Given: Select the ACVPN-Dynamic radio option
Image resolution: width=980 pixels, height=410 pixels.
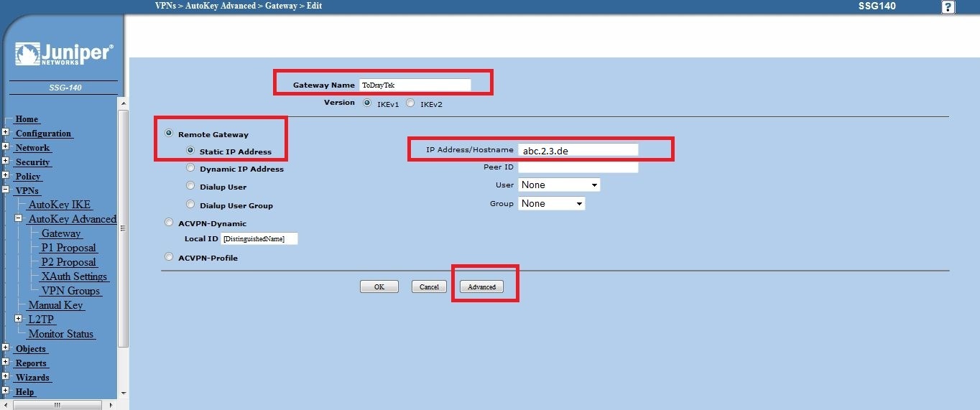Looking at the screenshot, I should tap(169, 223).
